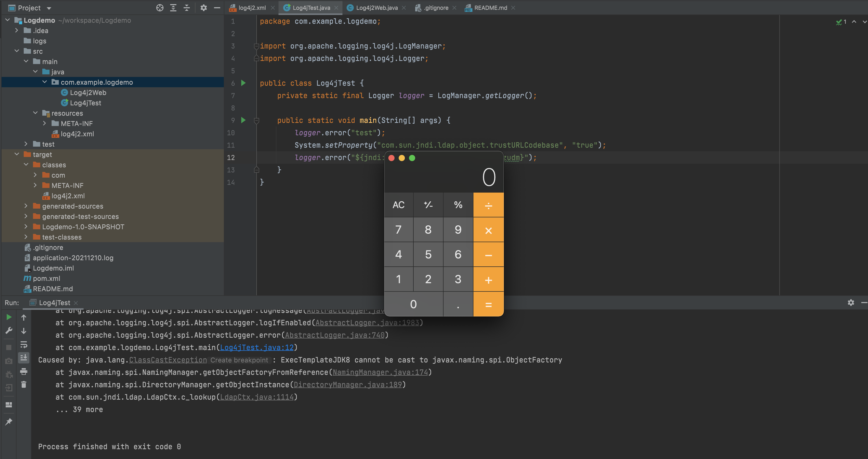Click the collapse all icon in Project panel

[x=187, y=8]
